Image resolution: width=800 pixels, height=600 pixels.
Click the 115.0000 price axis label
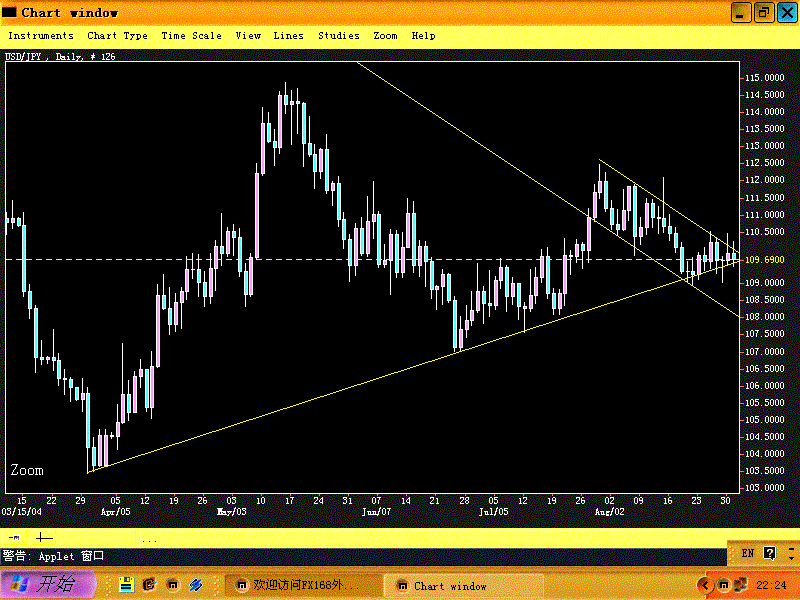765,78
